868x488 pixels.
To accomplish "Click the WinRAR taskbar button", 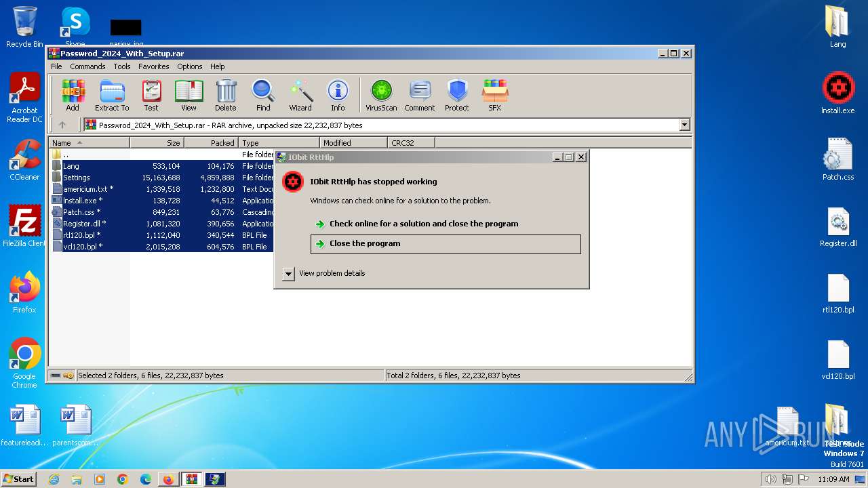I will [x=191, y=479].
